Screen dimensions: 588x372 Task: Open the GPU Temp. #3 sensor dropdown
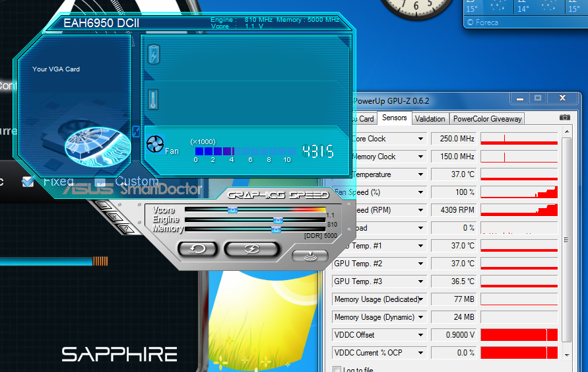[x=421, y=281]
